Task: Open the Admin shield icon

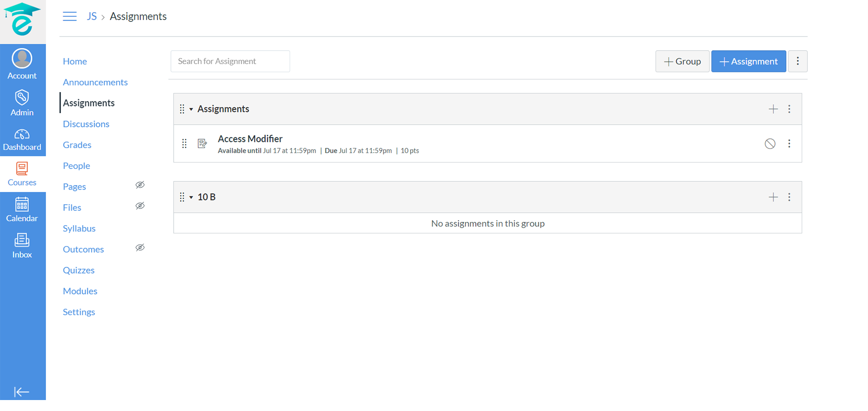Action: [22, 98]
